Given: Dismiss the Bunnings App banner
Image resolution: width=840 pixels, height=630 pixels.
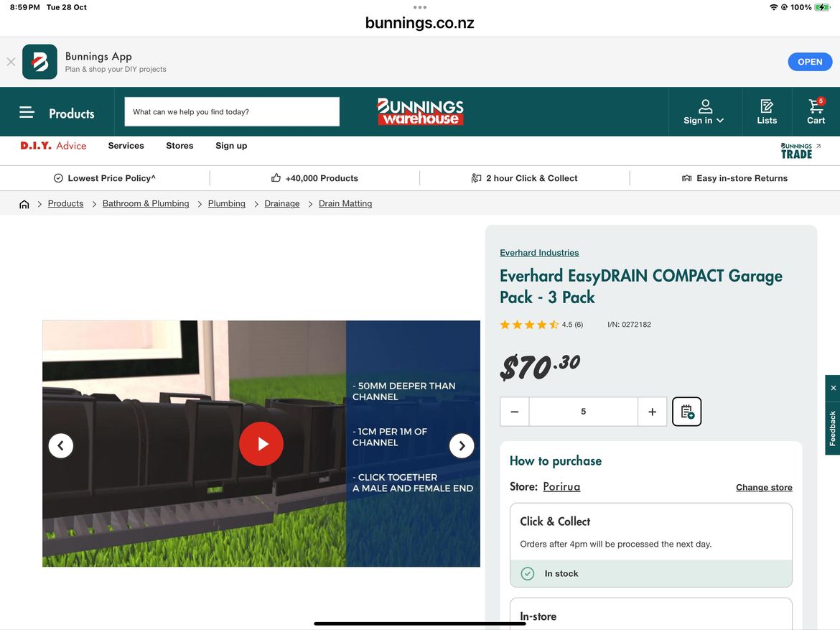Looking at the screenshot, I should [11, 62].
